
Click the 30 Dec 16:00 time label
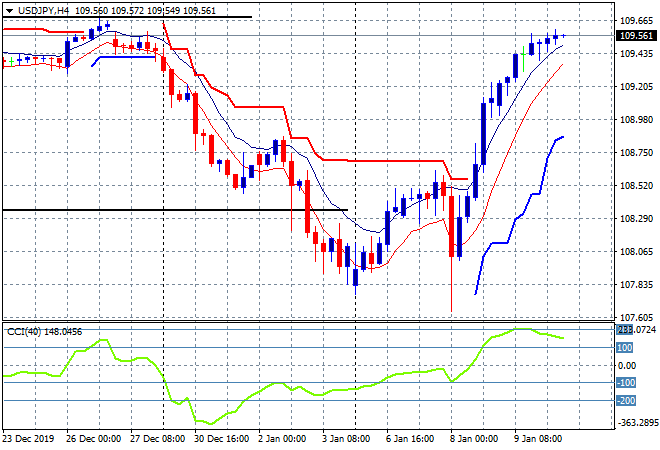coord(220,438)
